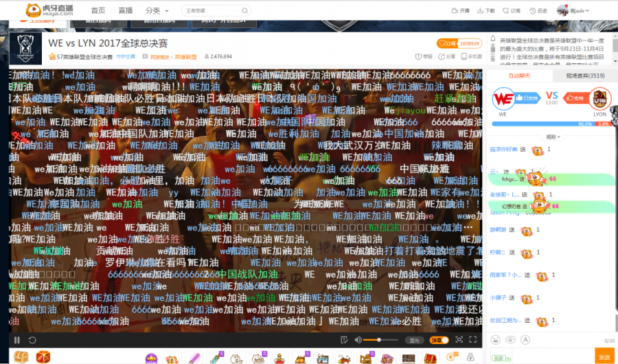618x364 pixels.
Task: Select the red treasure box gift
Action: click(x=430, y=358)
